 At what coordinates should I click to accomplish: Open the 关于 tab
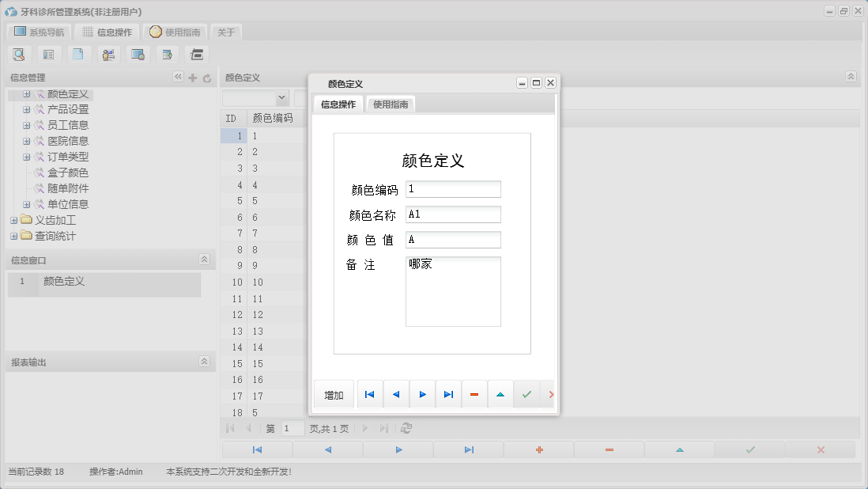click(226, 32)
